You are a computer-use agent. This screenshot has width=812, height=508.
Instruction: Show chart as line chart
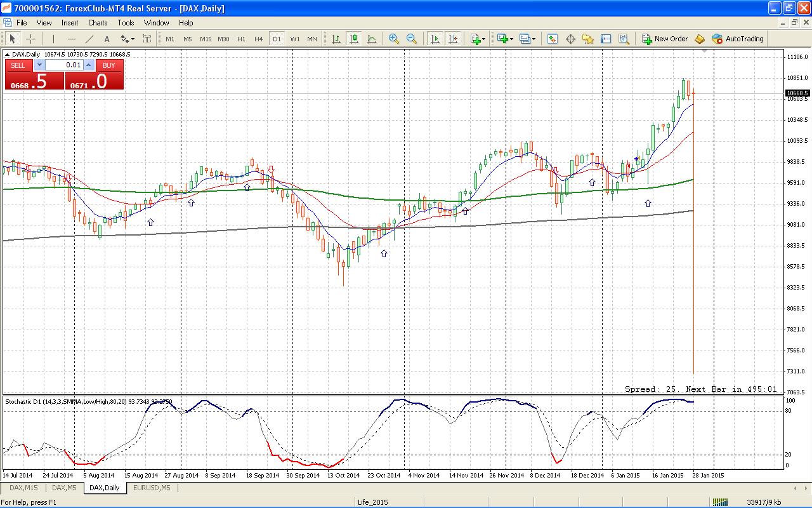click(x=372, y=39)
